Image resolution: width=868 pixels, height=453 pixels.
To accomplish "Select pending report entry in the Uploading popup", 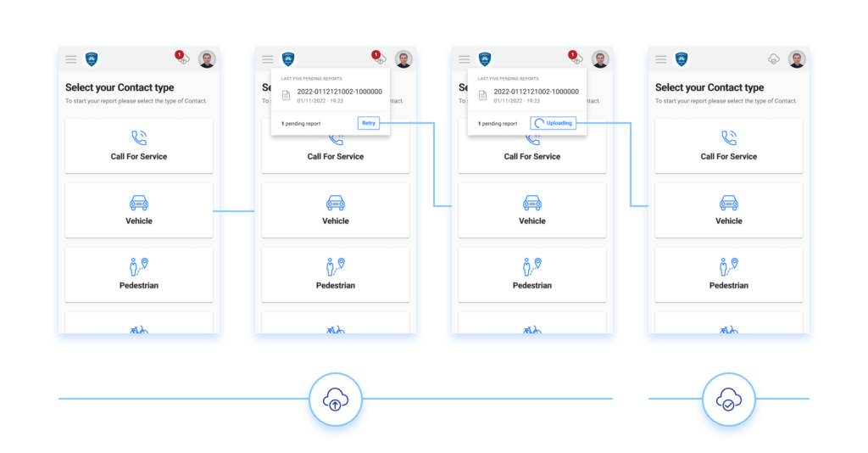I will pyautogui.click(x=536, y=95).
